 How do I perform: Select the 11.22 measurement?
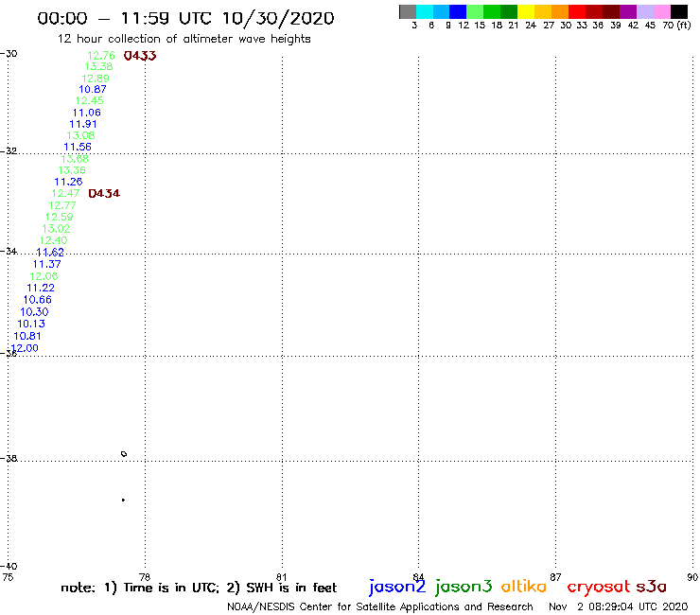pos(41,288)
